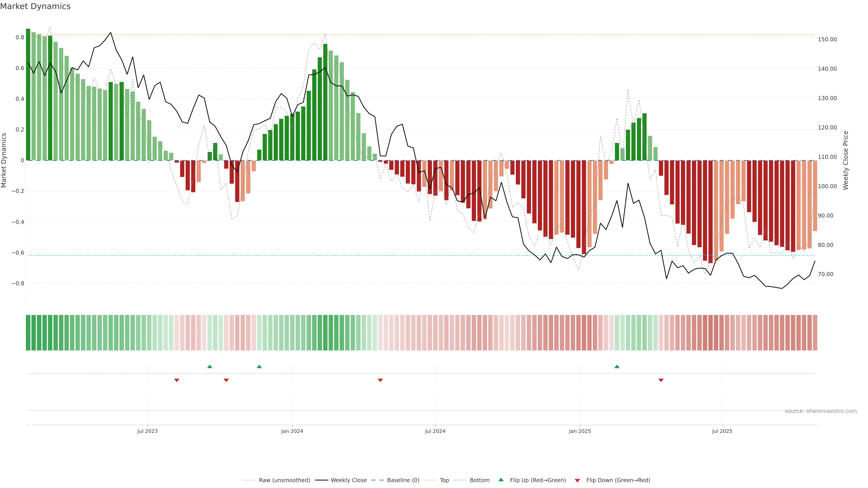Image resolution: width=868 pixels, height=488 pixels.
Task: Click the Jul 2025 x-axis label
Action: pyautogui.click(x=722, y=431)
